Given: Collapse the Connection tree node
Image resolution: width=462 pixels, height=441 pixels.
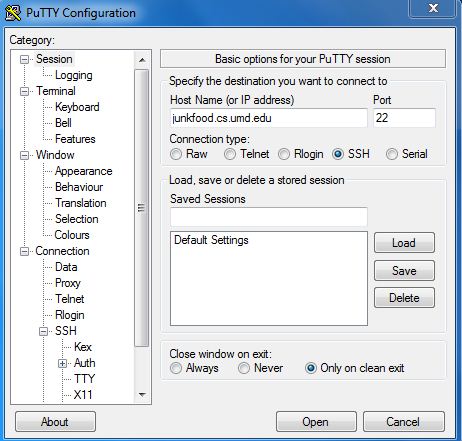Looking at the screenshot, I should pos(24,251).
